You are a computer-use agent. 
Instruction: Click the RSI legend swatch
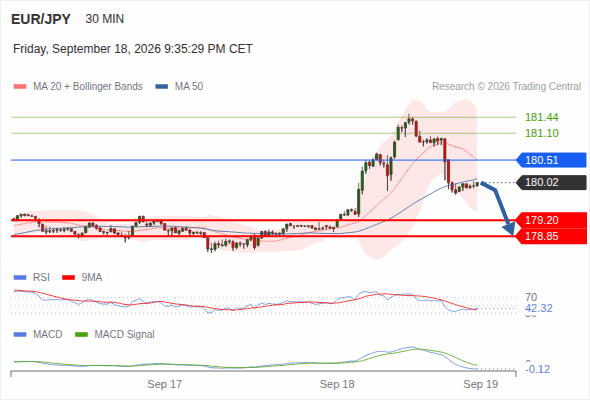(x=20, y=278)
